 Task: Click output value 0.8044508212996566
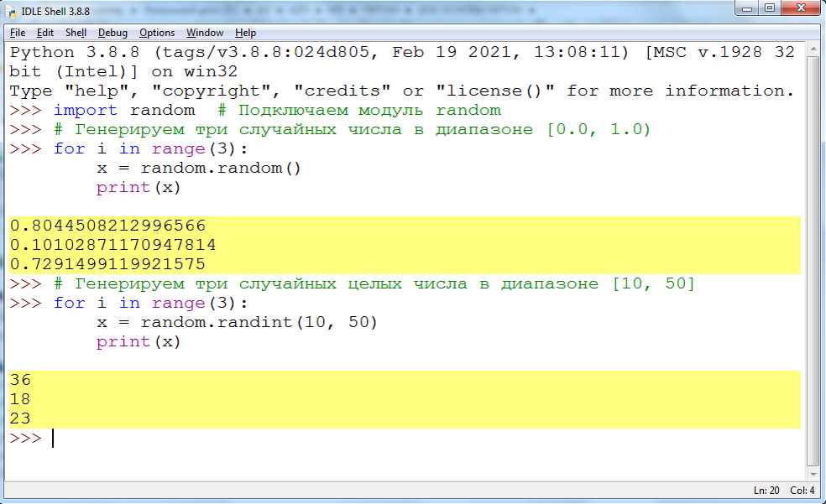107,226
